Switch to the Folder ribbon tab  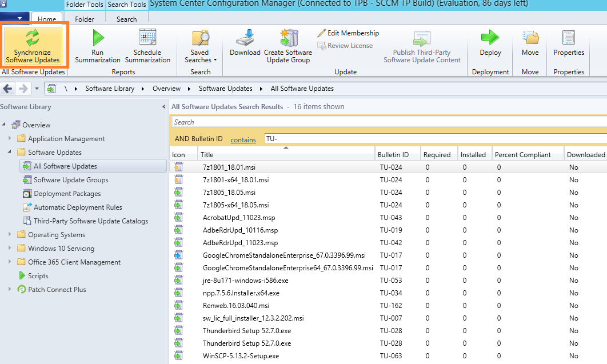pyautogui.click(x=85, y=19)
